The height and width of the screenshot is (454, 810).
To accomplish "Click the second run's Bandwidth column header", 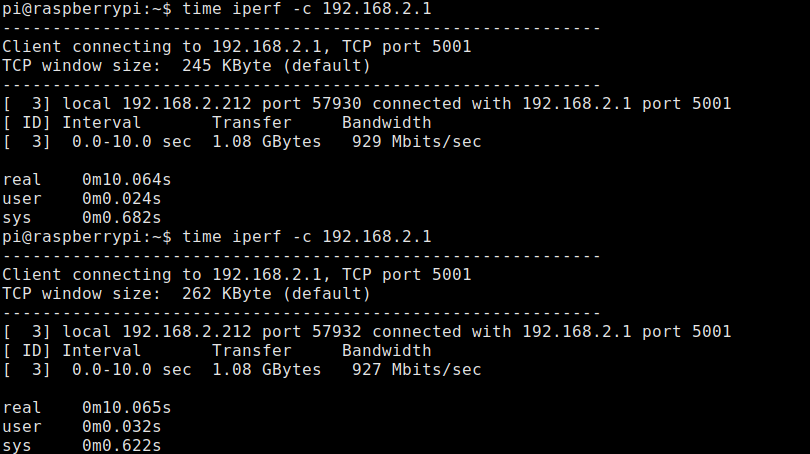I will (386, 351).
